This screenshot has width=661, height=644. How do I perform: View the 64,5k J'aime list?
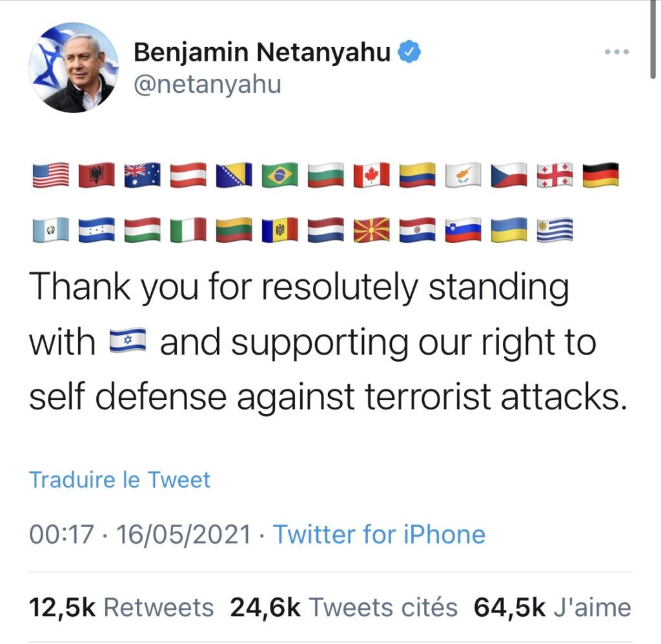[x=553, y=608]
